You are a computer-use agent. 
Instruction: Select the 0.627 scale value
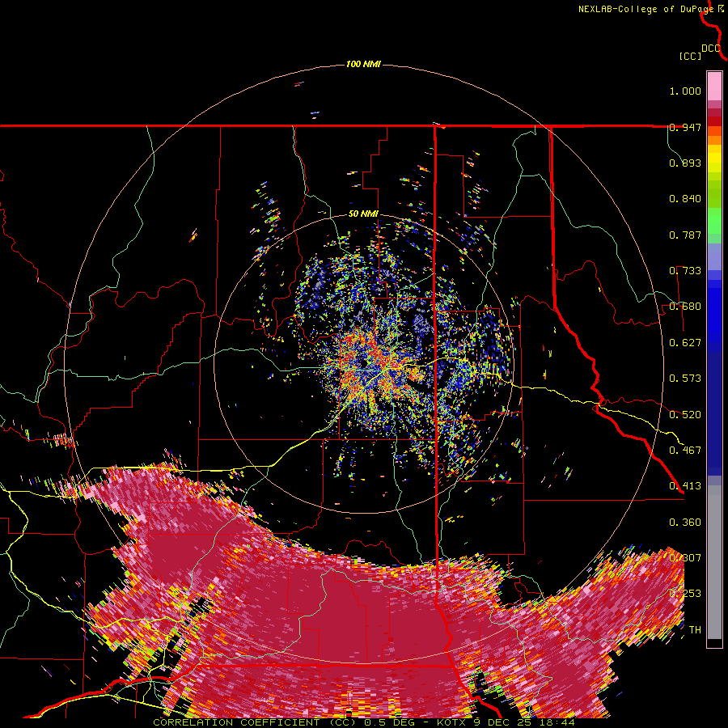coord(685,343)
